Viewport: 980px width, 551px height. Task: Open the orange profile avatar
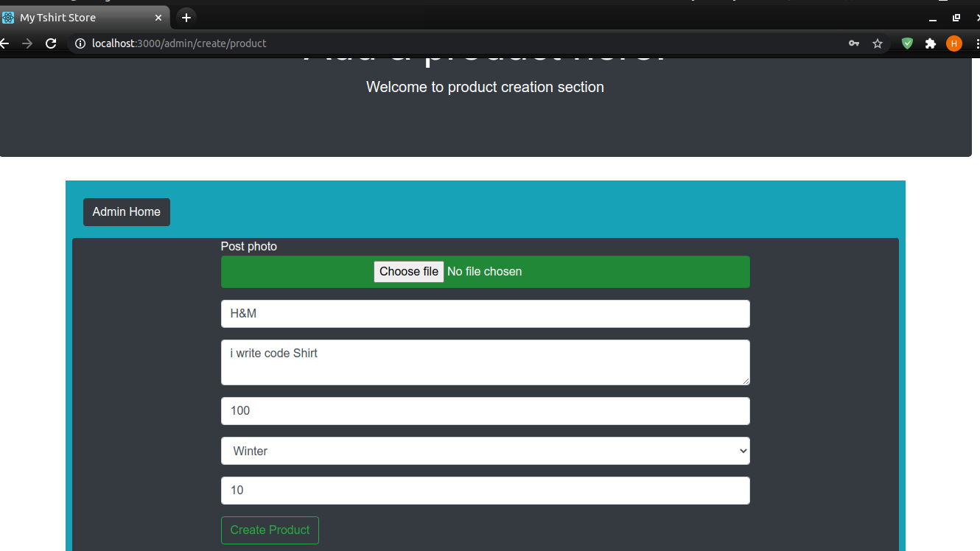coord(954,43)
